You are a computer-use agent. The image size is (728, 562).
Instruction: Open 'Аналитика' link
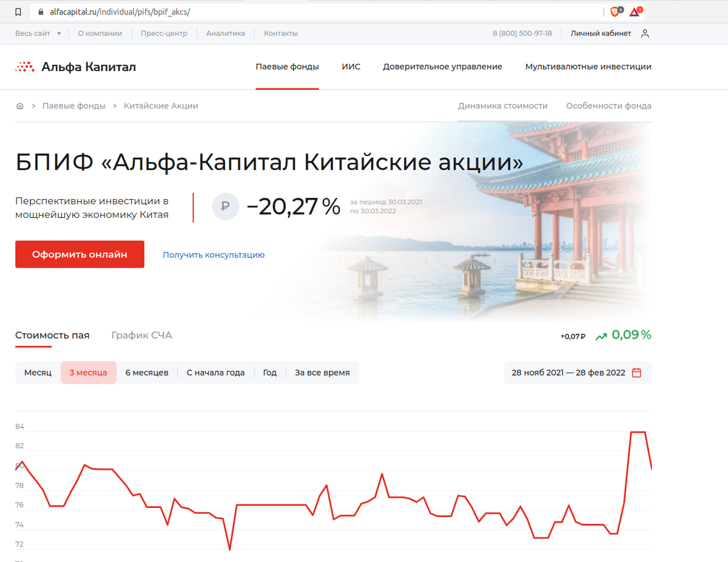226,33
